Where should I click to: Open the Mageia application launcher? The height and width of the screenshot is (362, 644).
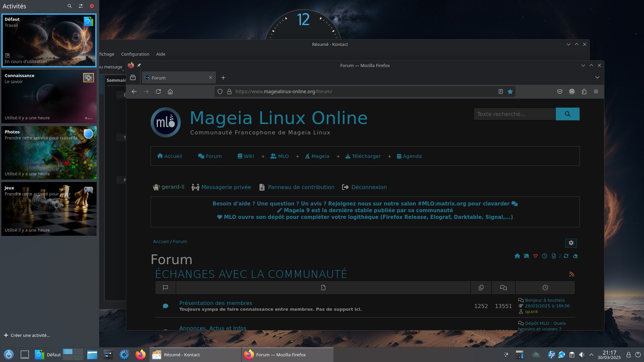click(x=9, y=355)
